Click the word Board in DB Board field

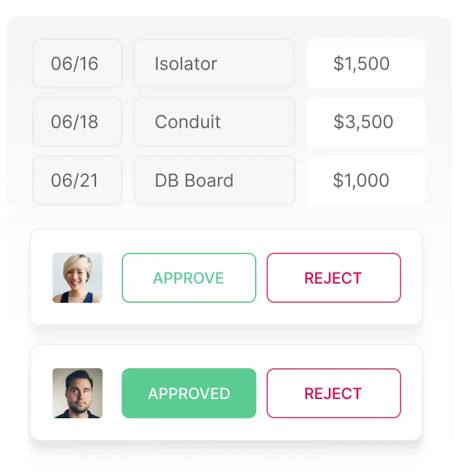click(x=209, y=180)
